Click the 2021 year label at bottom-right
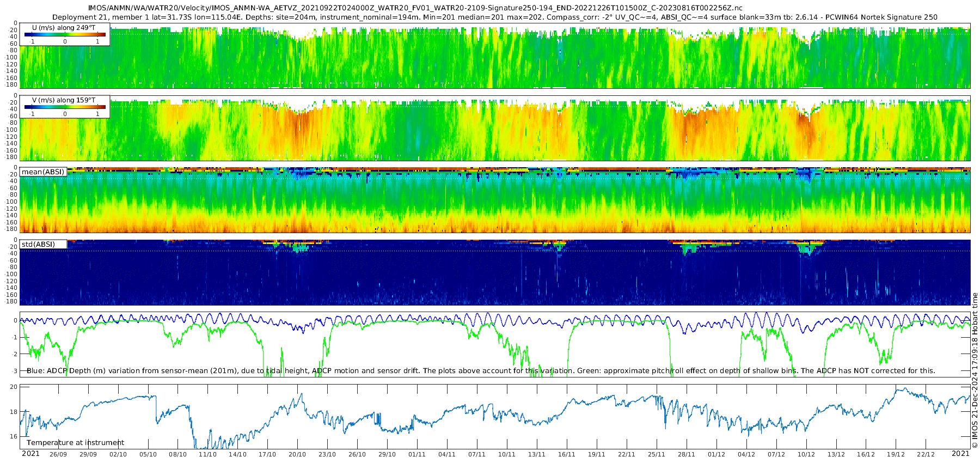 click(960, 454)
